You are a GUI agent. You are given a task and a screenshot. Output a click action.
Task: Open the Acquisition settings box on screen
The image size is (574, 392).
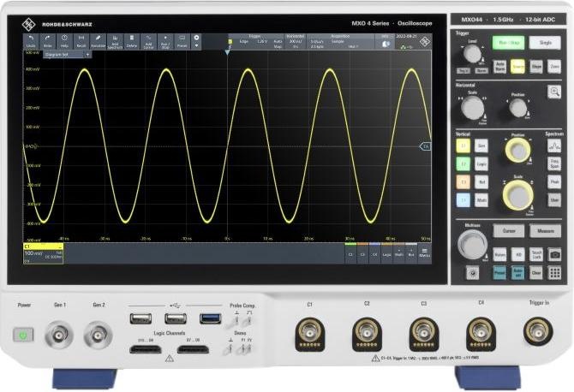click(340, 42)
